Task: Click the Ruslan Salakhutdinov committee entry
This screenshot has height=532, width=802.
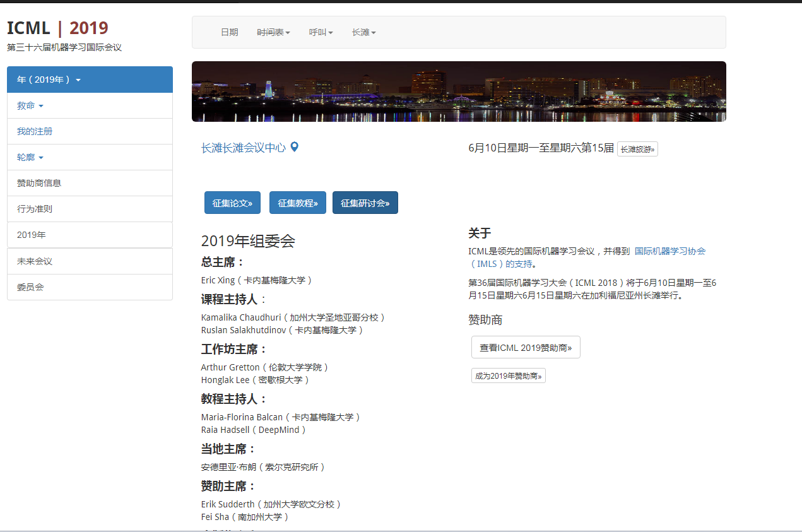Action: click(283, 330)
